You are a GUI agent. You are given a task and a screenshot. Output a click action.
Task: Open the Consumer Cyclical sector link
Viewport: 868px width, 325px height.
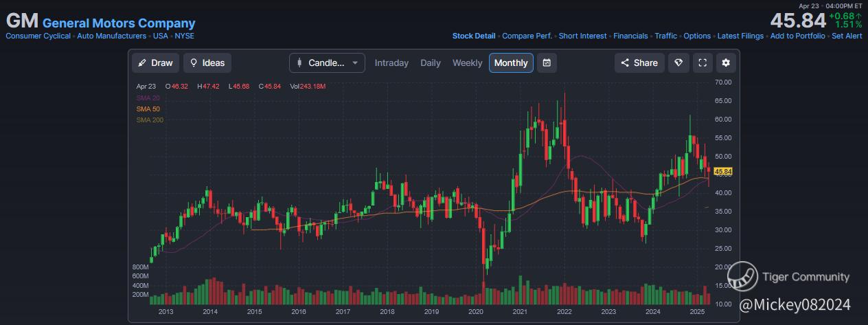[x=38, y=36]
